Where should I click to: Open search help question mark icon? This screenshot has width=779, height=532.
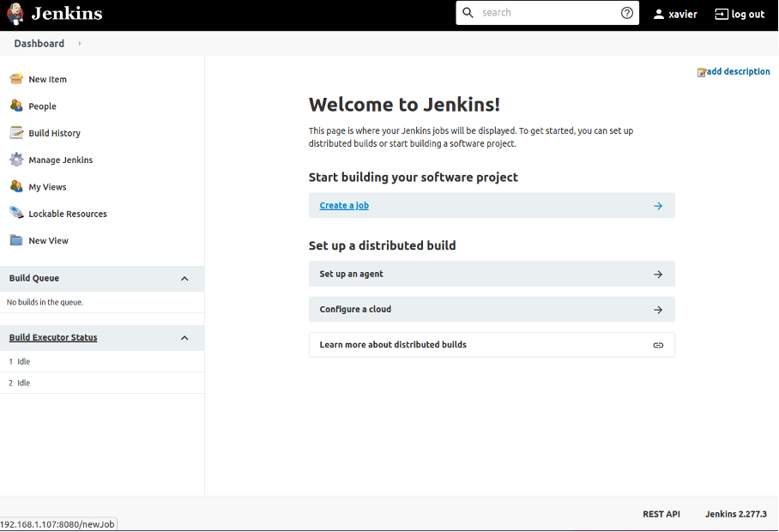click(x=627, y=13)
